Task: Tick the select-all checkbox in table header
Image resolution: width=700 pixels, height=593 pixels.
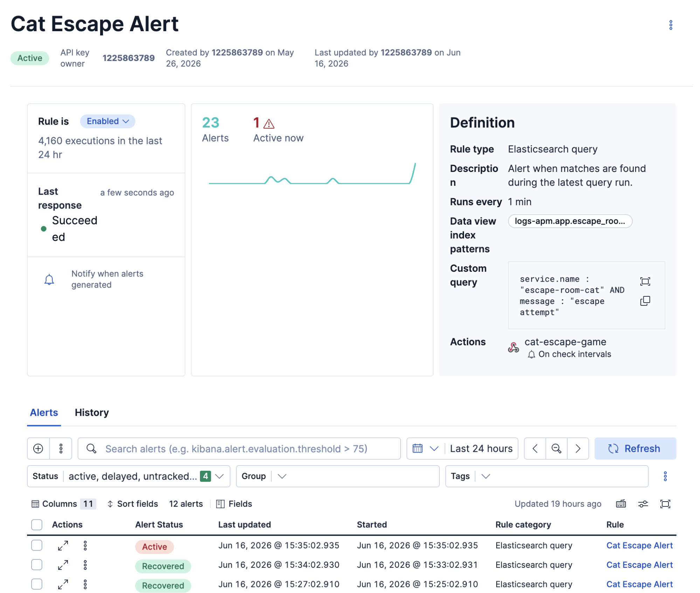Action: pyautogui.click(x=37, y=524)
